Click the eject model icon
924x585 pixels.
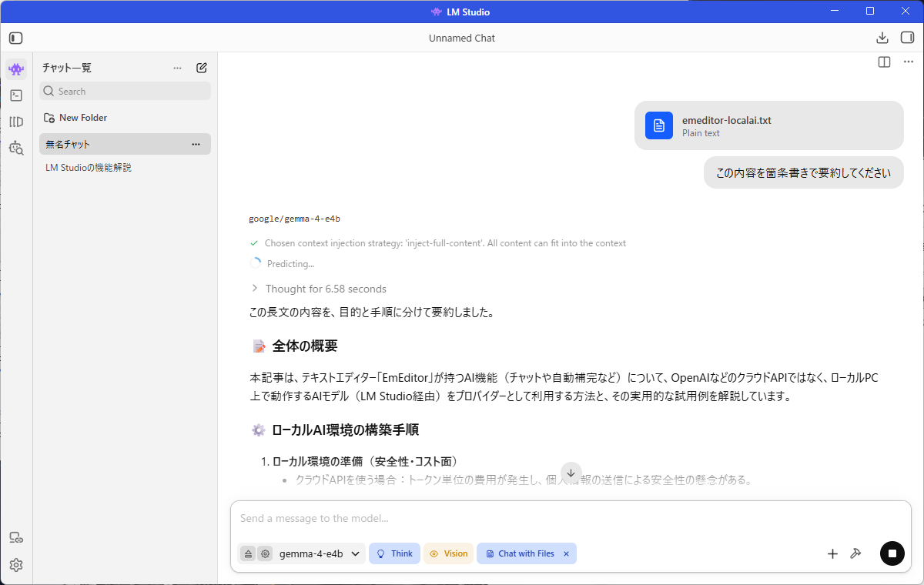point(248,553)
